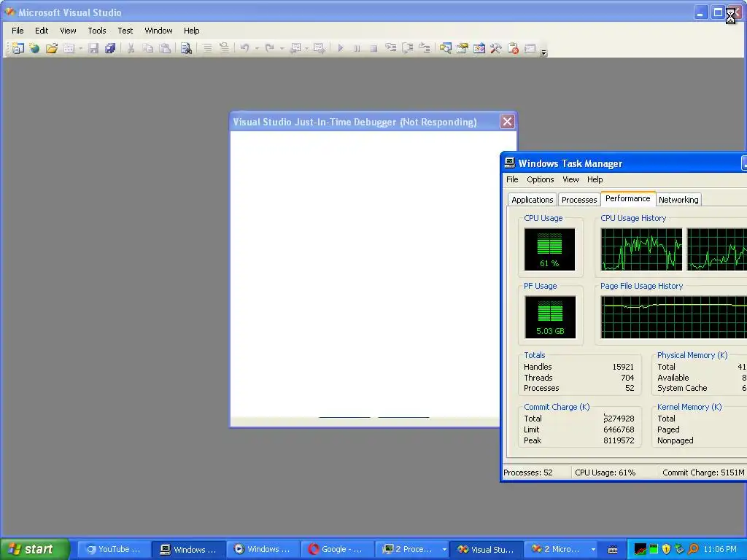The image size is (747, 560).
Task: Open the Visual Studio Edit menu
Action: tap(42, 31)
